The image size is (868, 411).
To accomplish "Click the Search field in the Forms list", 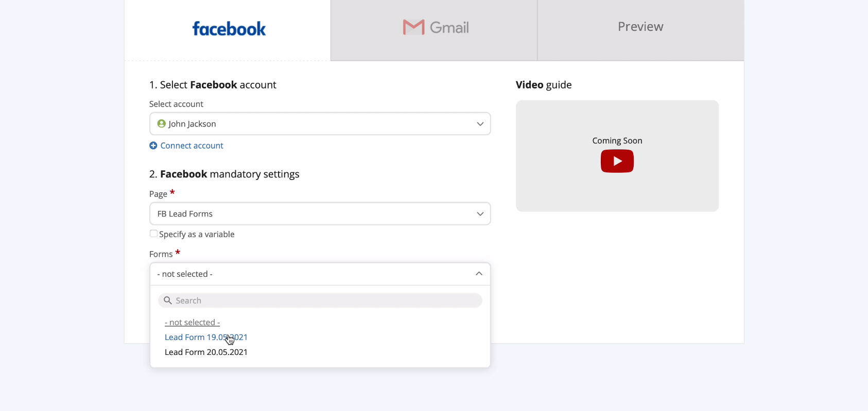I will click(320, 300).
